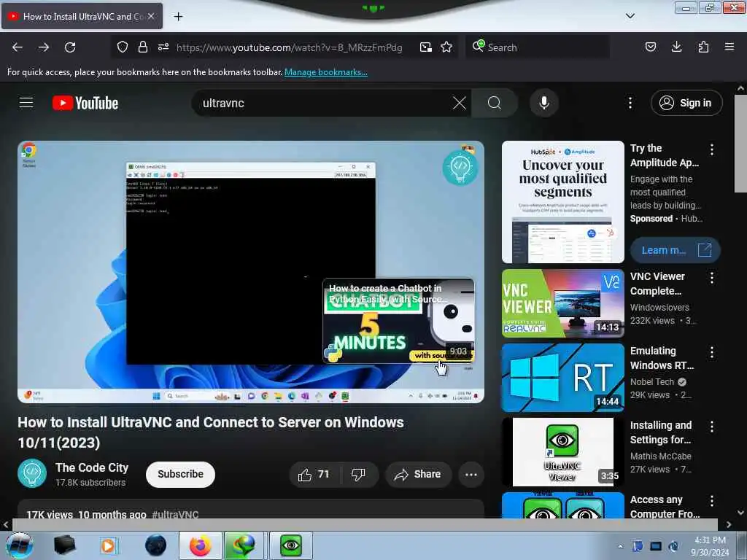The image size is (747, 560).
Task: Close the How to Install UltraVNC tab
Action: tap(150, 16)
